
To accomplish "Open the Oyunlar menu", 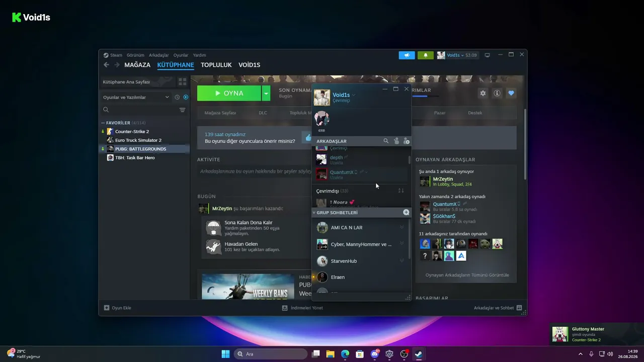I will [181, 55].
